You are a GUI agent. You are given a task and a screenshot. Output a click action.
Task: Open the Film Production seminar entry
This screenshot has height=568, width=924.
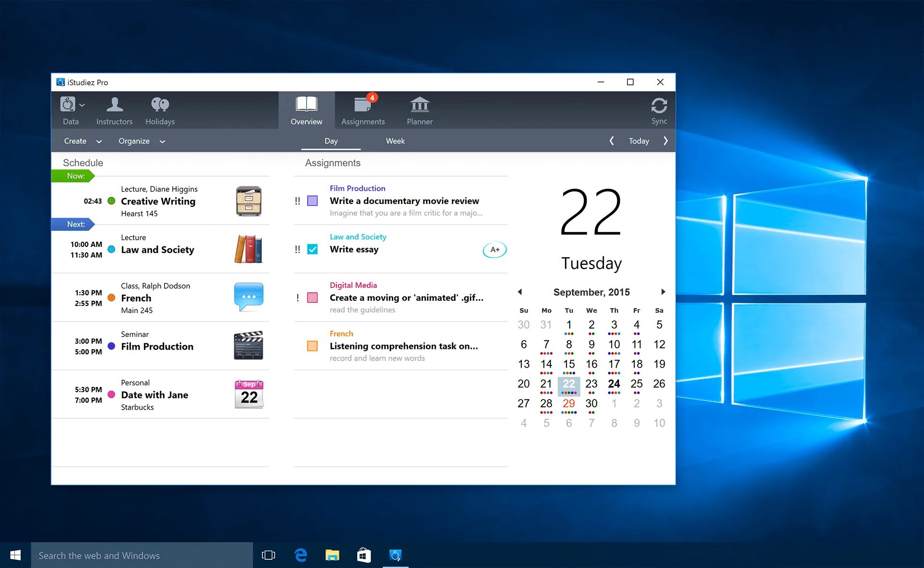[x=160, y=346]
